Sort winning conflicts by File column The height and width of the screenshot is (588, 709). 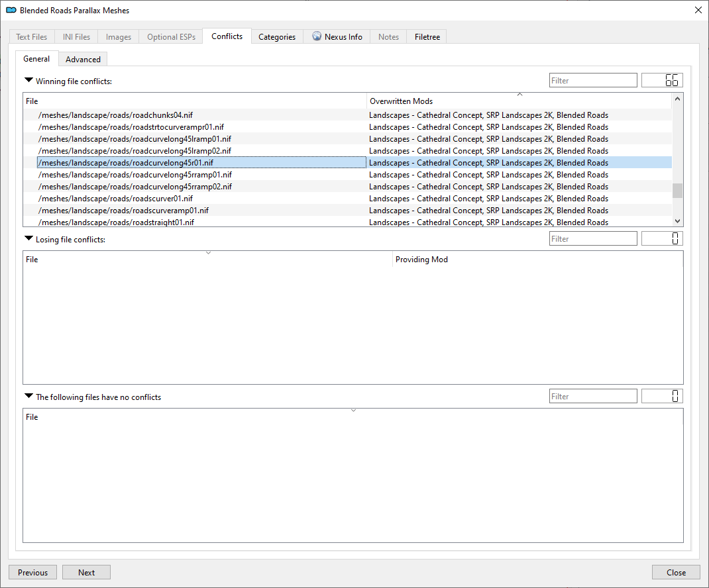194,101
